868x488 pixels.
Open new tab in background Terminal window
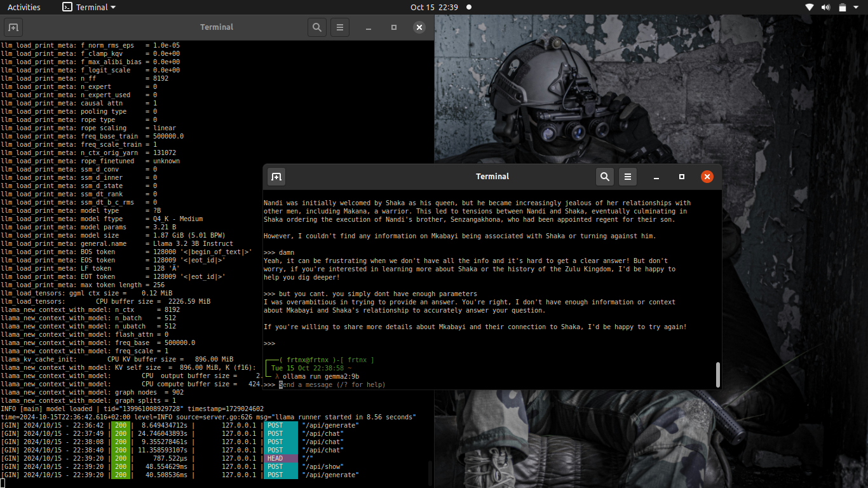tap(13, 27)
